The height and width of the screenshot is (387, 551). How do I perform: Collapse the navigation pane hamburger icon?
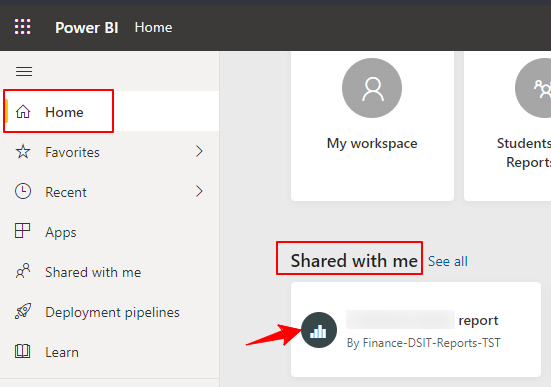24,71
